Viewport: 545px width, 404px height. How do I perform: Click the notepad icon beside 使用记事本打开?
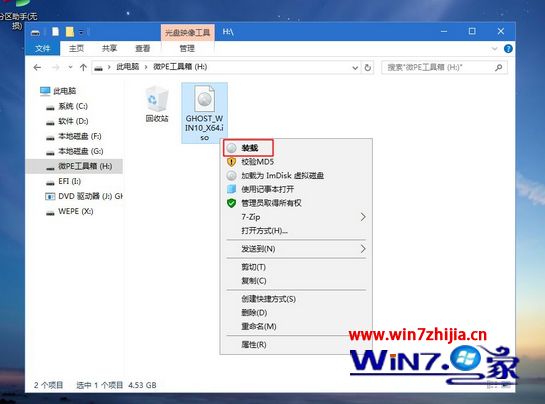tap(231, 189)
